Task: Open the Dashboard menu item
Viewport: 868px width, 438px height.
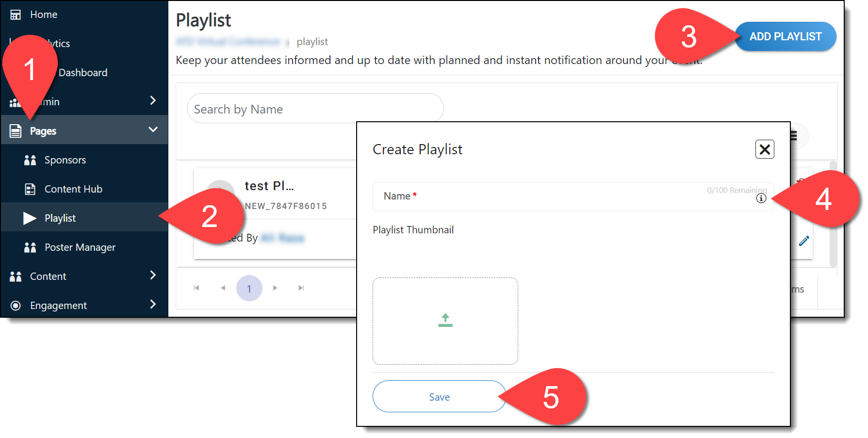Action: tap(83, 73)
